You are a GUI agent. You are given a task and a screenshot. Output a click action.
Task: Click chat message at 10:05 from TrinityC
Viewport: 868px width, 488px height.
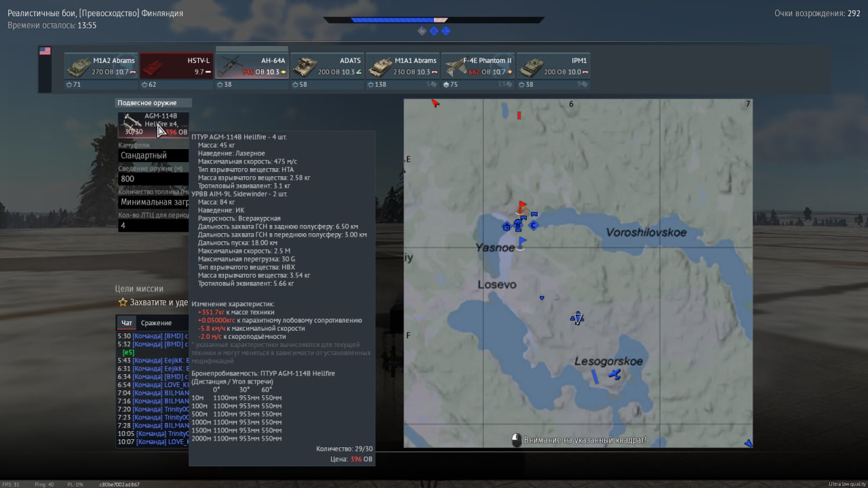(153, 434)
